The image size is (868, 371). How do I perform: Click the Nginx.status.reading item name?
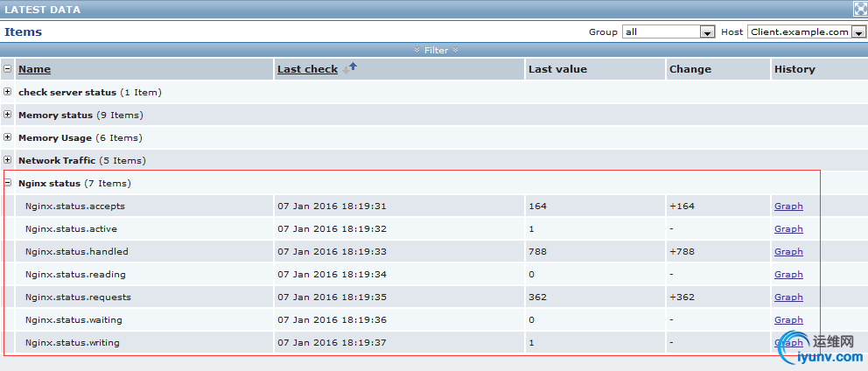point(75,274)
